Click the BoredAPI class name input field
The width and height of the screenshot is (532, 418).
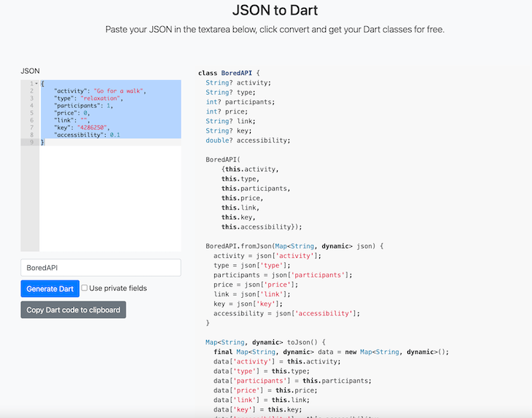[101, 268]
